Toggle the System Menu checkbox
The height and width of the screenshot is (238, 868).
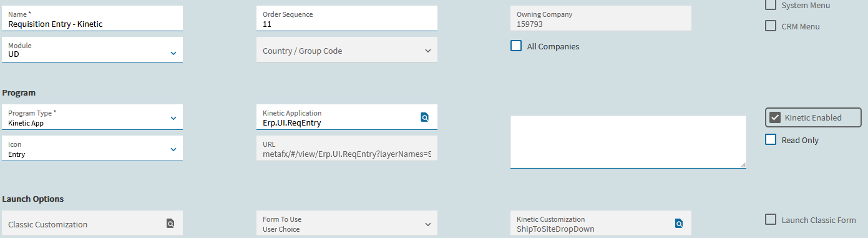point(771,5)
